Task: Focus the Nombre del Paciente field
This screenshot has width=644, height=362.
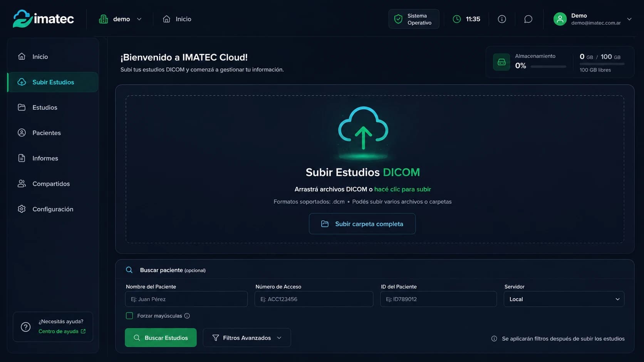Action: tap(186, 299)
